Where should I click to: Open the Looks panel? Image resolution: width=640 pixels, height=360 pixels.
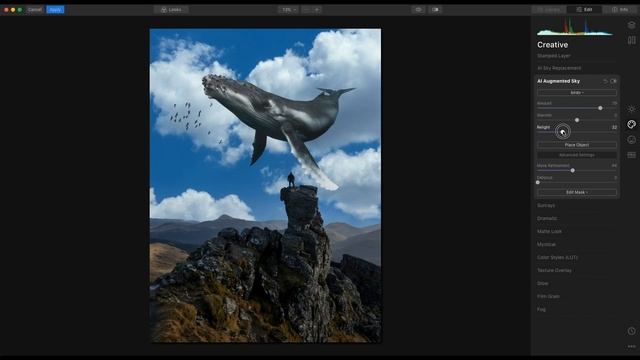(171, 9)
